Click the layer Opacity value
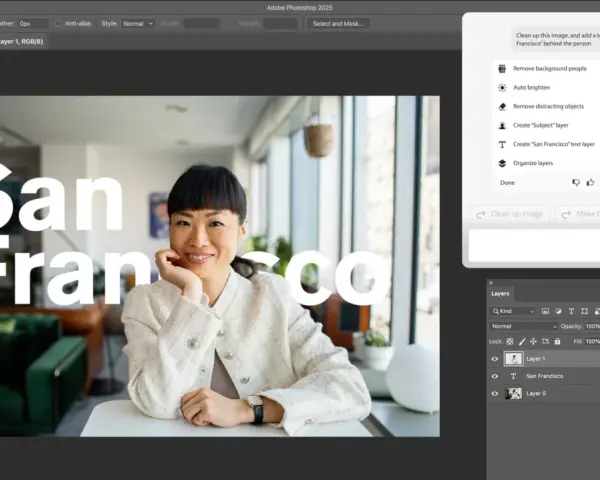The height and width of the screenshot is (480, 600). [592, 327]
